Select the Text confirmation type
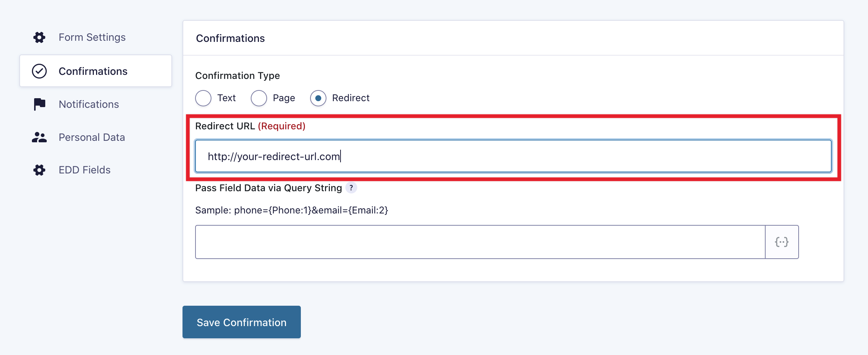 [203, 98]
